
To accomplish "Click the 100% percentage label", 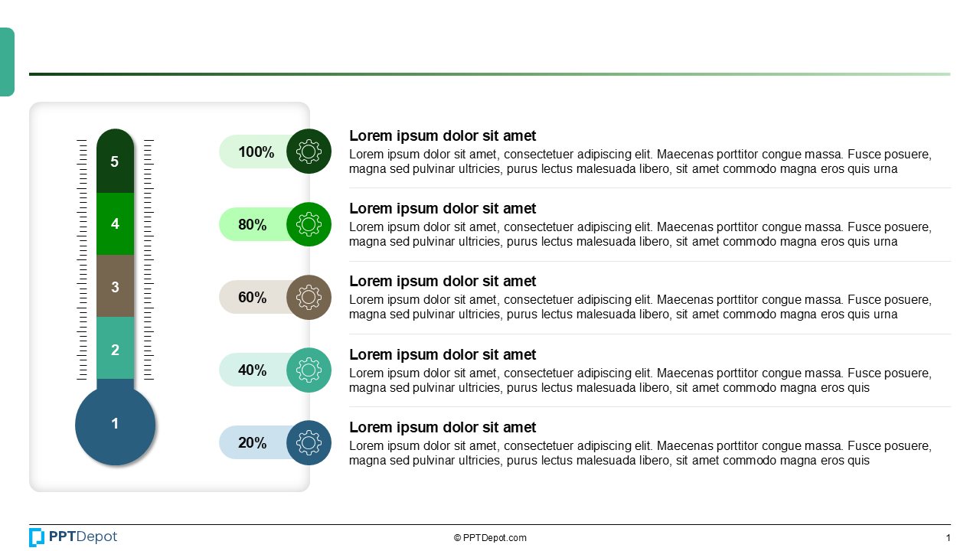I will point(256,152).
